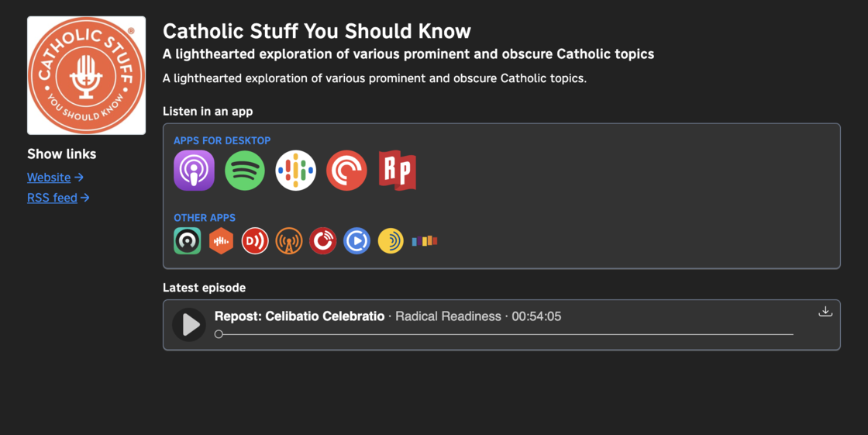Click the Catholic Stuff You Should Know title
868x435 pixels.
pyautogui.click(x=317, y=31)
